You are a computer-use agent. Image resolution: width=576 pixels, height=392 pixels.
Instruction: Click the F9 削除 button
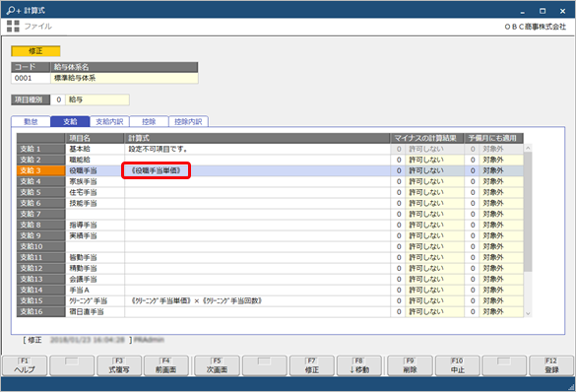tap(410, 365)
